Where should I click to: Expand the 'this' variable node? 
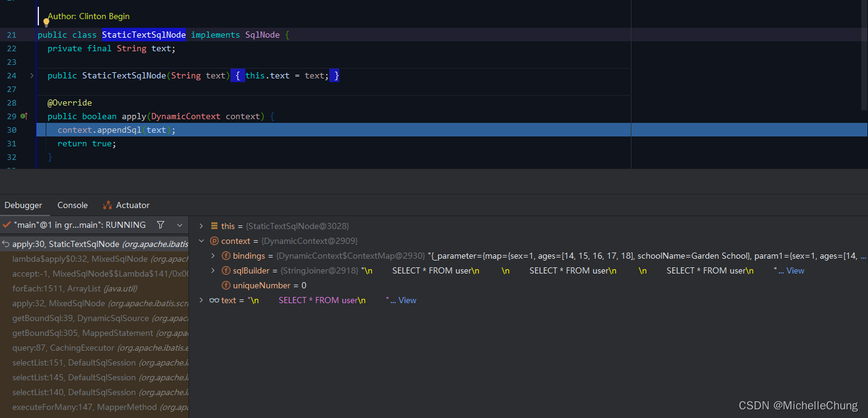coord(201,226)
